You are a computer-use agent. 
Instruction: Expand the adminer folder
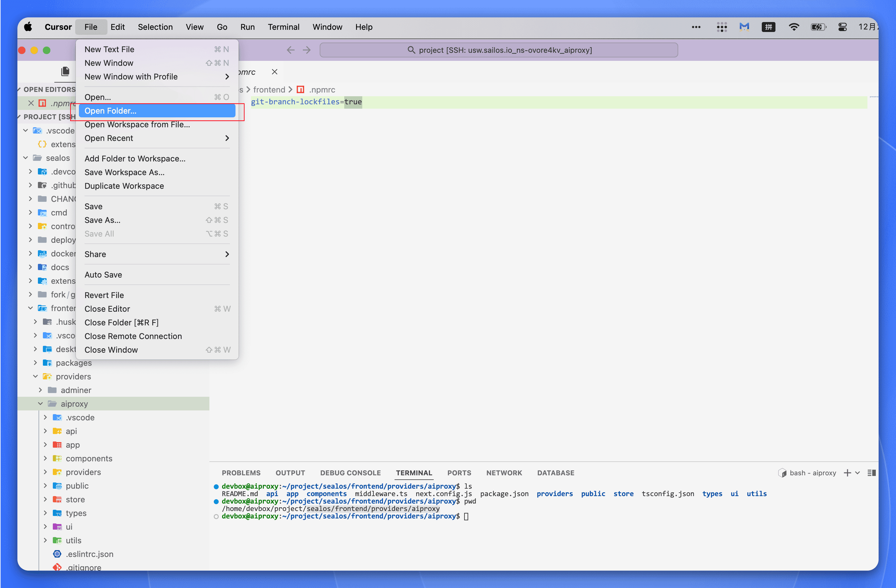(40, 390)
